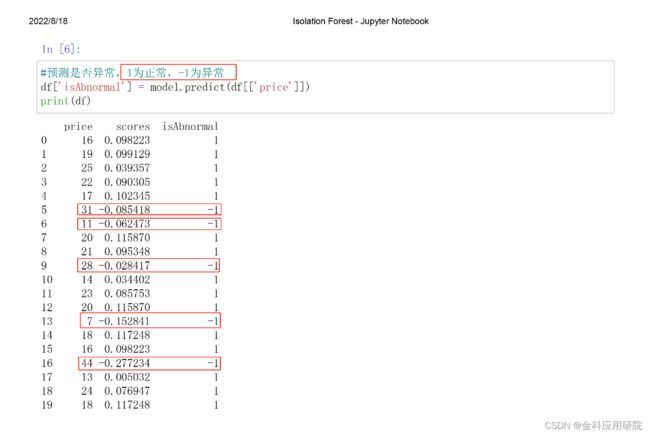Select score 0.090305 in row 3
This screenshot has height=435, width=650.
click(127, 182)
